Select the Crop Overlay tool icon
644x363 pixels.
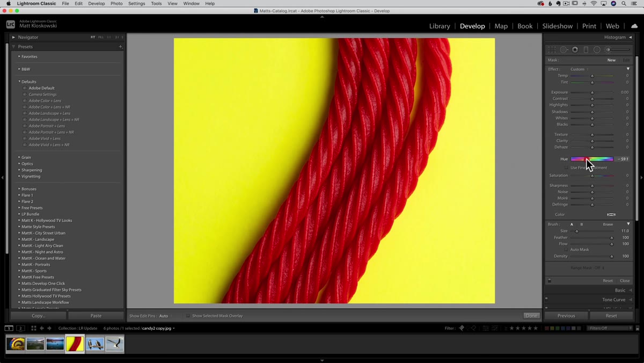552,49
